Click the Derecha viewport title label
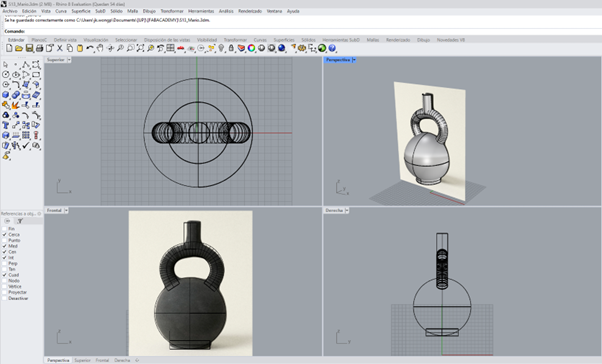The image size is (602, 364). coord(334,210)
